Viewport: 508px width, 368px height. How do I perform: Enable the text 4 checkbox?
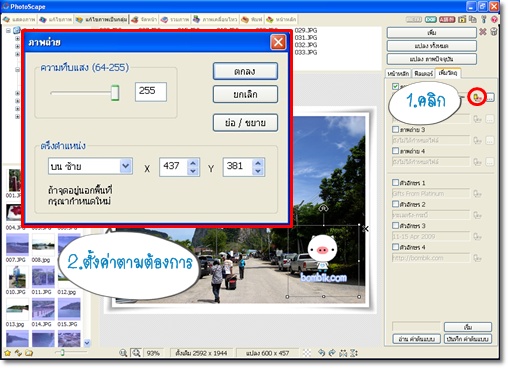(x=395, y=247)
